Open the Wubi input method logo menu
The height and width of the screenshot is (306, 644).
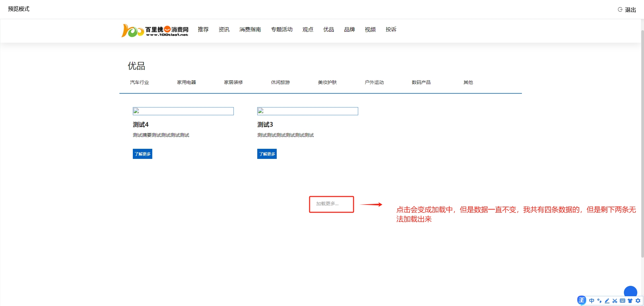(x=582, y=300)
